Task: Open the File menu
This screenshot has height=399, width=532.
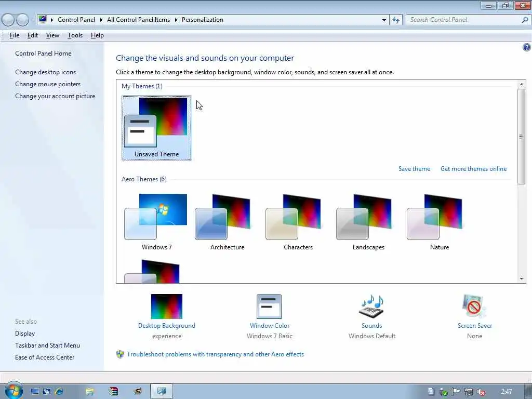Action: [x=14, y=35]
